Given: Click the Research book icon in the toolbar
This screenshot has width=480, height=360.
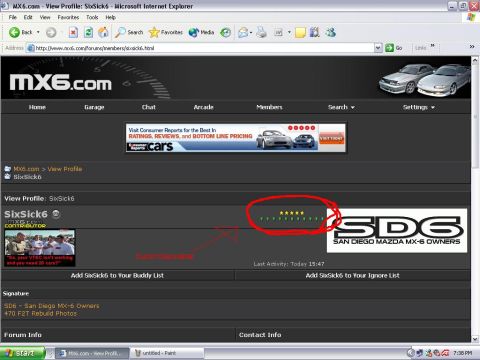Looking at the screenshot, I should click(315, 32).
